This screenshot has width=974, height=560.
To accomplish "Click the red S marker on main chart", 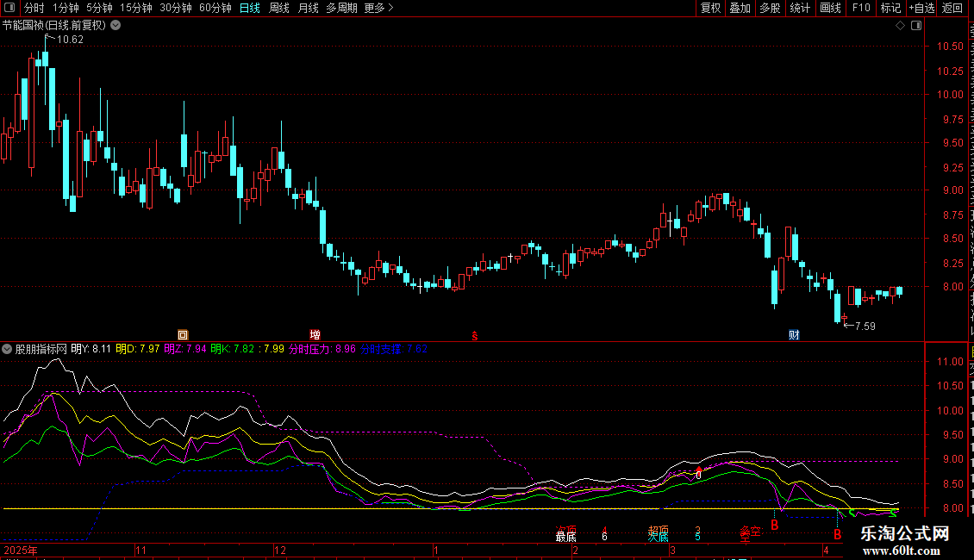I will pyautogui.click(x=475, y=336).
